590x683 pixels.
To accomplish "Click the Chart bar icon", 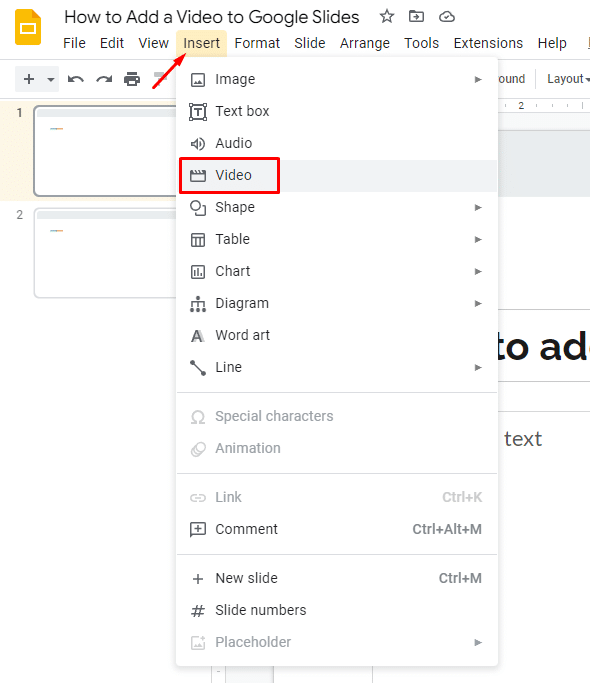I will point(198,272).
